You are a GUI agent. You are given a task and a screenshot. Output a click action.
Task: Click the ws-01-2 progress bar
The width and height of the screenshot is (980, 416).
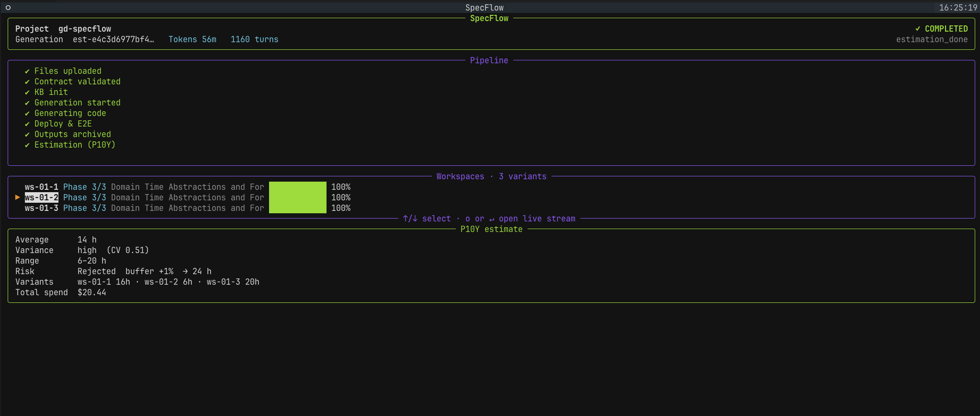tap(298, 197)
